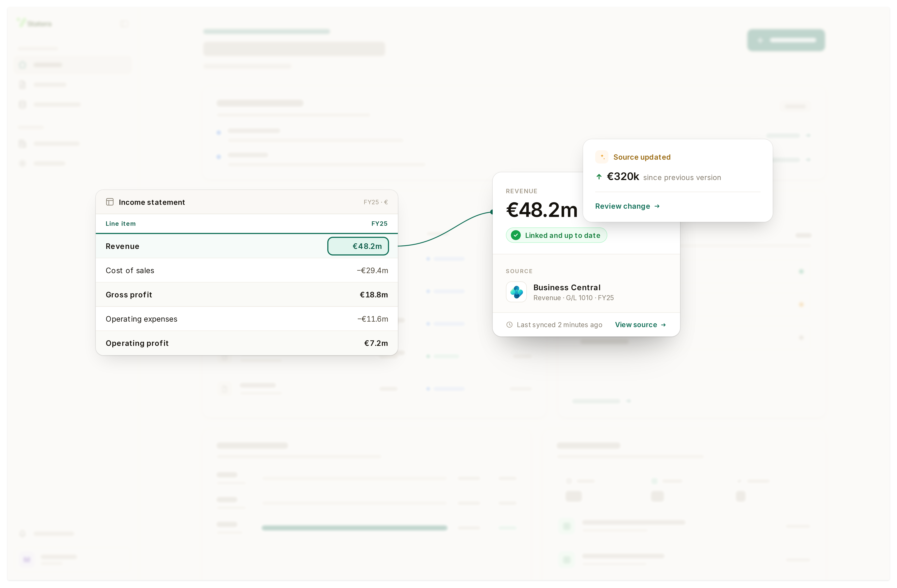Click the Gross profit row label
The height and width of the screenshot is (588, 897).
click(x=129, y=295)
